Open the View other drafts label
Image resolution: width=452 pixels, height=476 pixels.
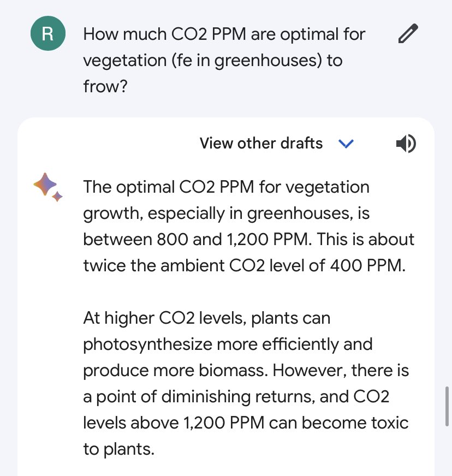(x=261, y=143)
